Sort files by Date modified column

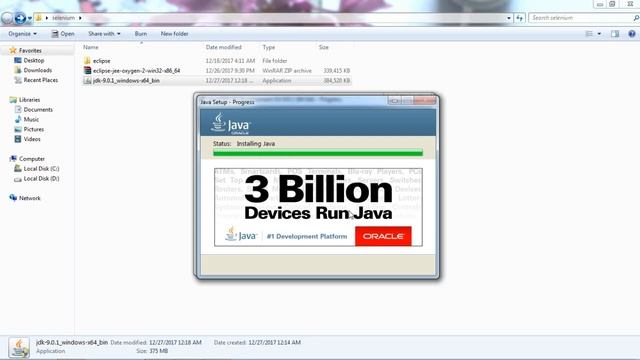pyautogui.click(x=224, y=47)
